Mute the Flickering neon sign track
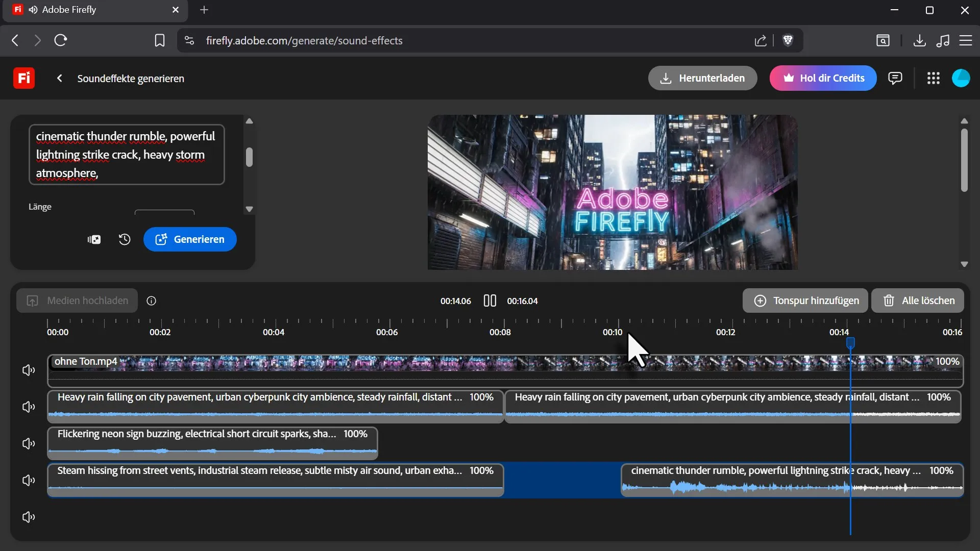Viewport: 980px width, 551px height. (x=29, y=443)
